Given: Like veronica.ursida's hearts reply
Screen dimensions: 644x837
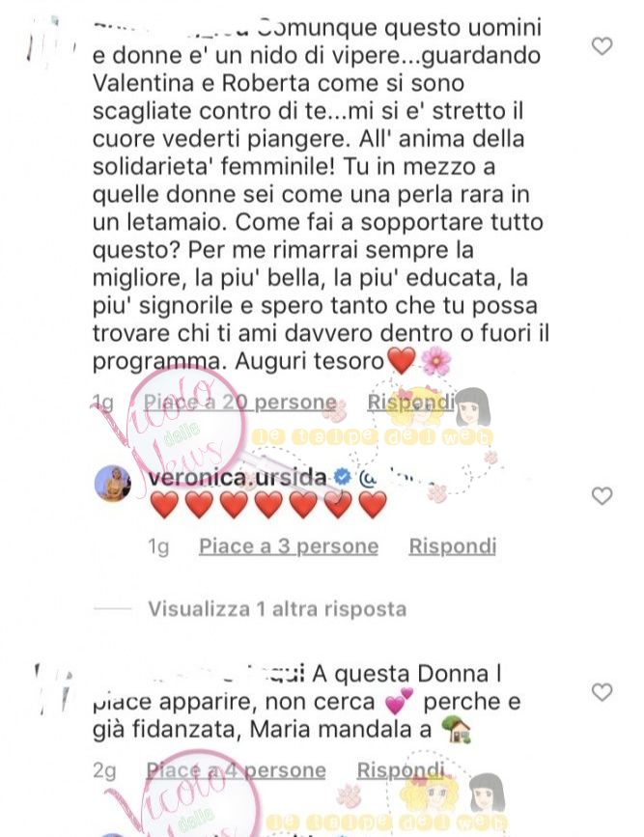Looking at the screenshot, I should pos(602,496).
